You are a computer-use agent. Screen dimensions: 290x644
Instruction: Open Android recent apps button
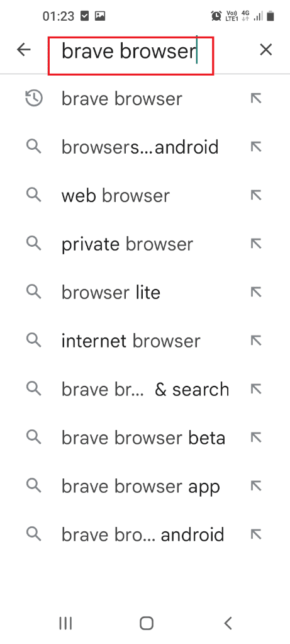click(x=65, y=623)
